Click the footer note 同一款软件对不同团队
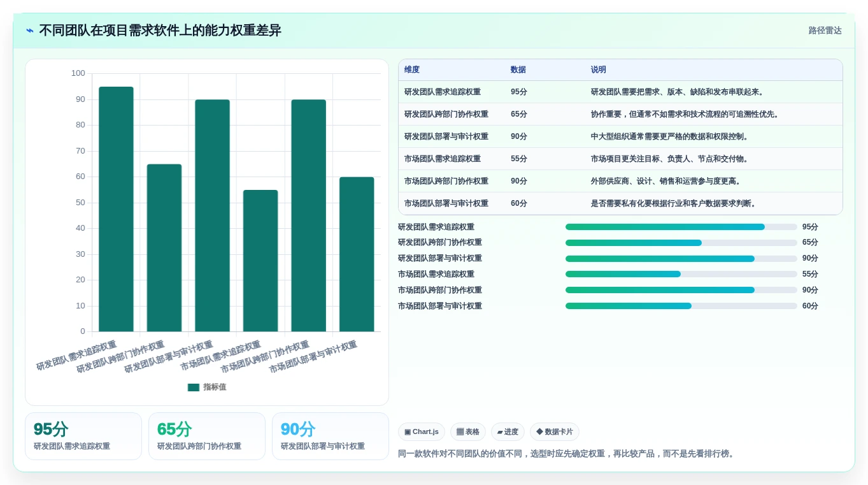The height and width of the screenshot is (485, 868). click(x=567, y=454)
